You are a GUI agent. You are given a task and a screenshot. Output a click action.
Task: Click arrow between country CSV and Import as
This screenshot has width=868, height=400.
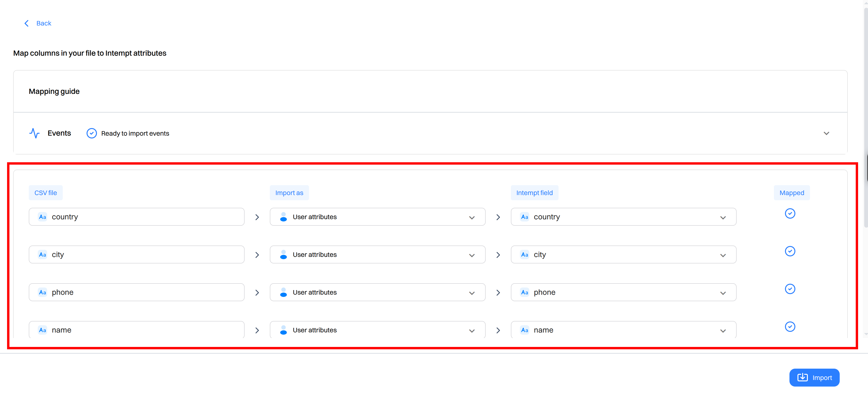(257, 217)
